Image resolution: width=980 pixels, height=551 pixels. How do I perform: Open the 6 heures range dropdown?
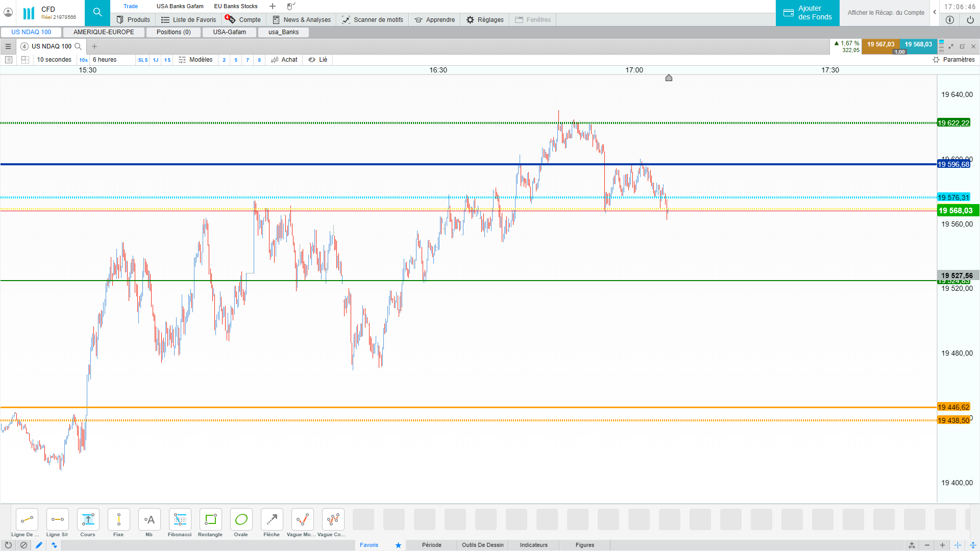(105, 60)
